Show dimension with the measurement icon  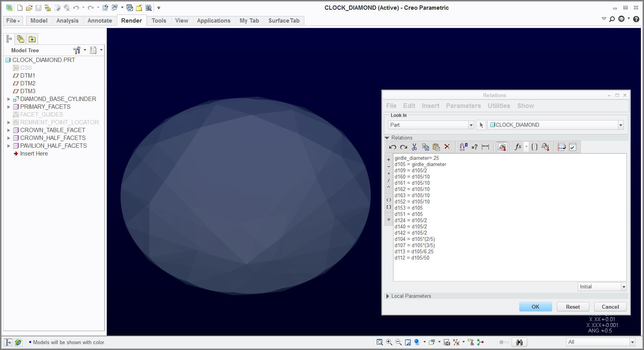click(485, 147)
